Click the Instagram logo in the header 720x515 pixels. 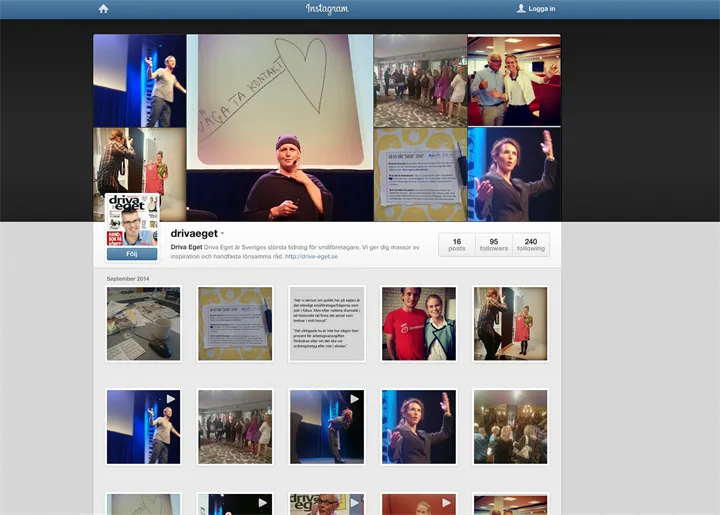pos(327,9)
